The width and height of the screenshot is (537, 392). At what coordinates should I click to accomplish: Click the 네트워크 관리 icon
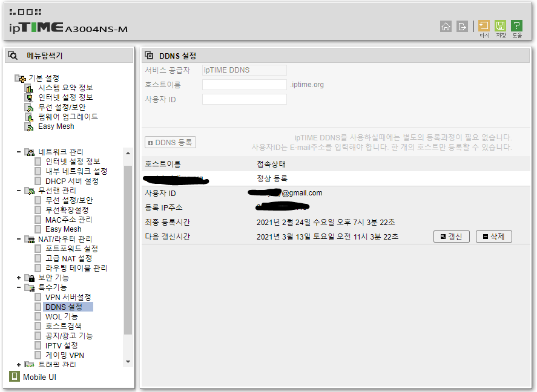pyautogui.click(x=30, y=152)
